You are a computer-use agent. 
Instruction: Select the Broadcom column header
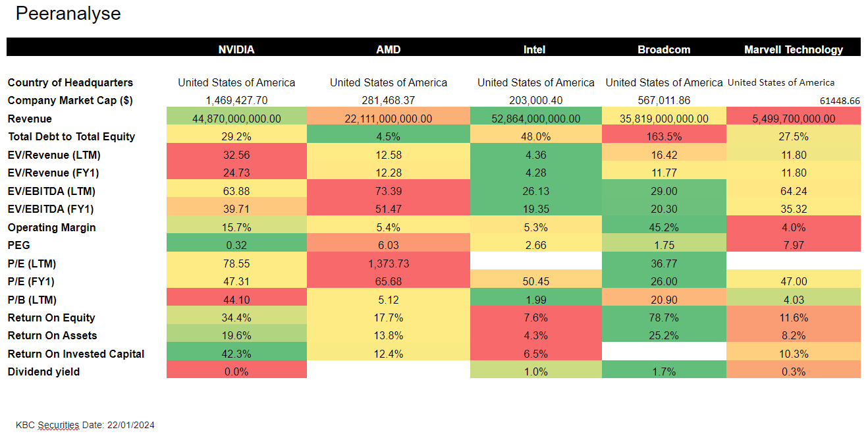point(664,49)
